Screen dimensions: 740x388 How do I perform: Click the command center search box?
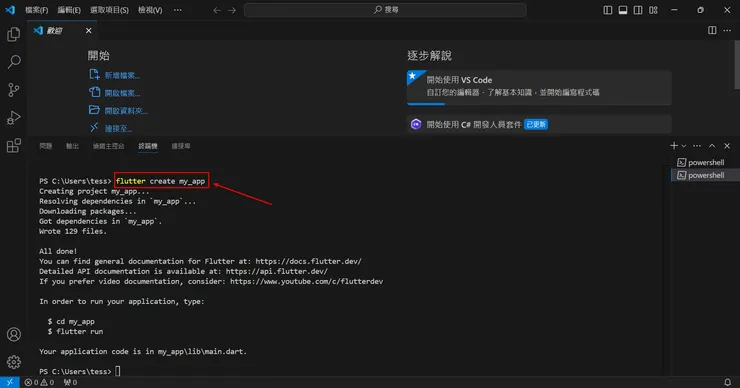385,10
